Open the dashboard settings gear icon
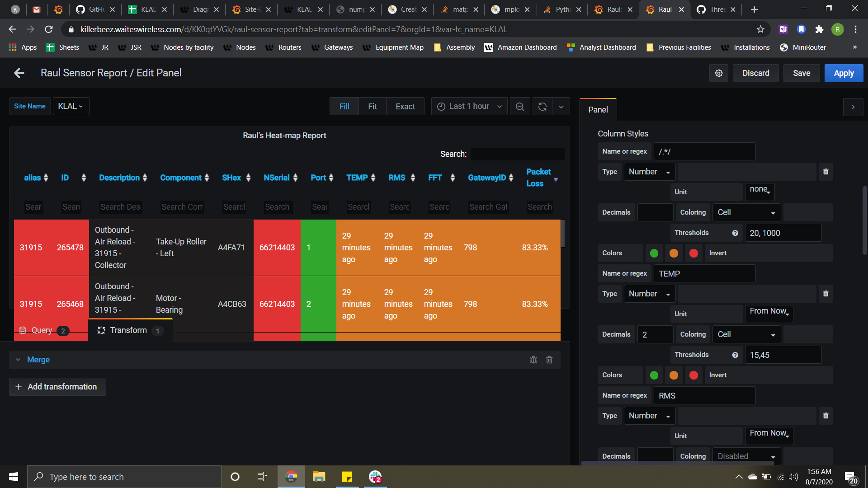 (718, 73)
